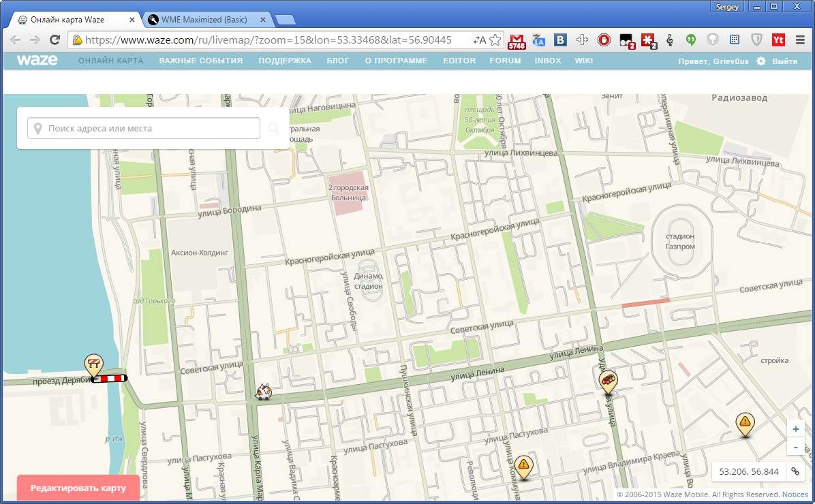Viewport: 815px width, 504px height.
Task: Click the 'Аксион-Холдинг' map label
Action: point(200,253)
